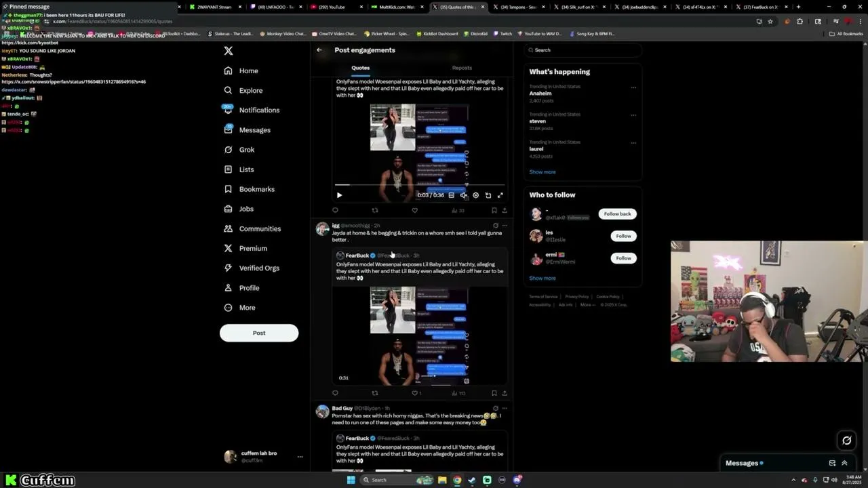Open Bad Guy's profile avatar
Screen dimensions: 868x488
(x=322, y=411)
